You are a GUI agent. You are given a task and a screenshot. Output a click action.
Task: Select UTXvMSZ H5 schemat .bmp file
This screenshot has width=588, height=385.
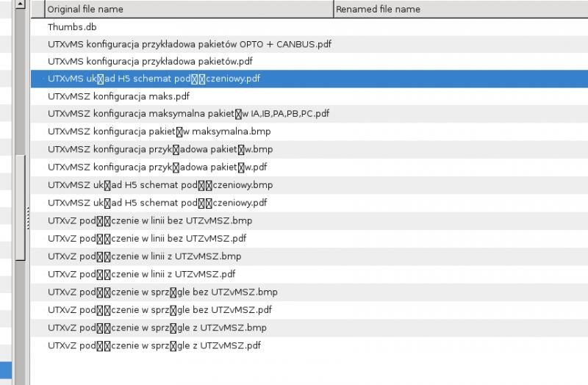coord(159,184)
